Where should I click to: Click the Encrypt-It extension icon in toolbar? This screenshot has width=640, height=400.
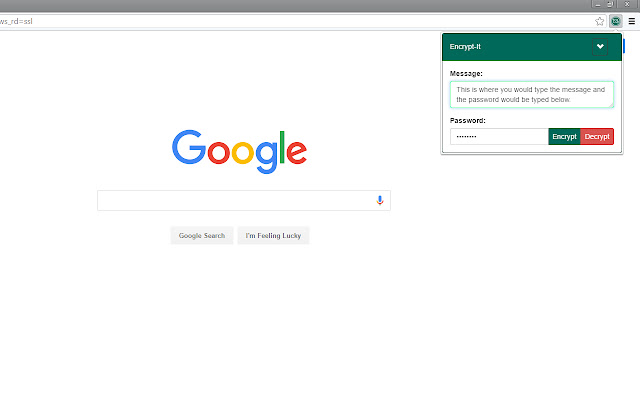click(616, 21)
